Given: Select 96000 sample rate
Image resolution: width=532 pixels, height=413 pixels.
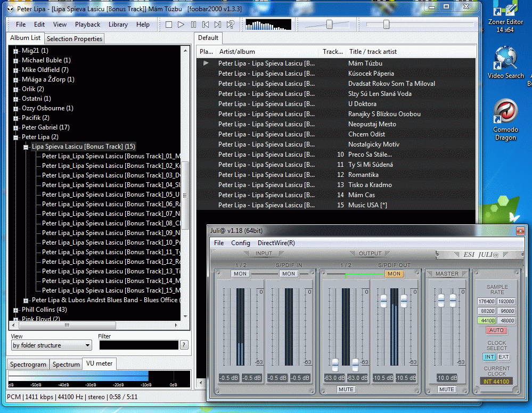Looking at the screenshot, I should point(506,311).
